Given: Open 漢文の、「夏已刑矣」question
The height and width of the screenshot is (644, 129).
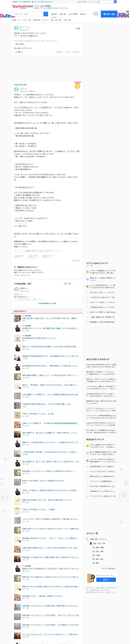Looking at the screenshot, I should (50, 385).
